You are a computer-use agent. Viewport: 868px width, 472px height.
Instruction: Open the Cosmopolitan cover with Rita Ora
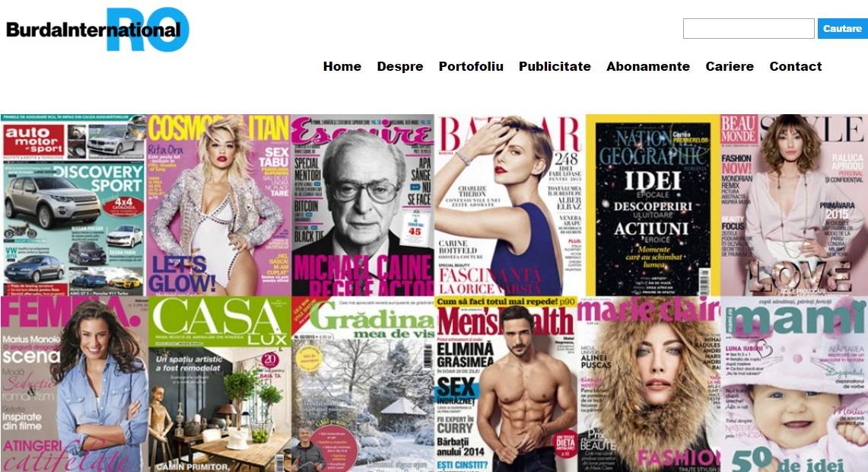[x=218, y=205]
